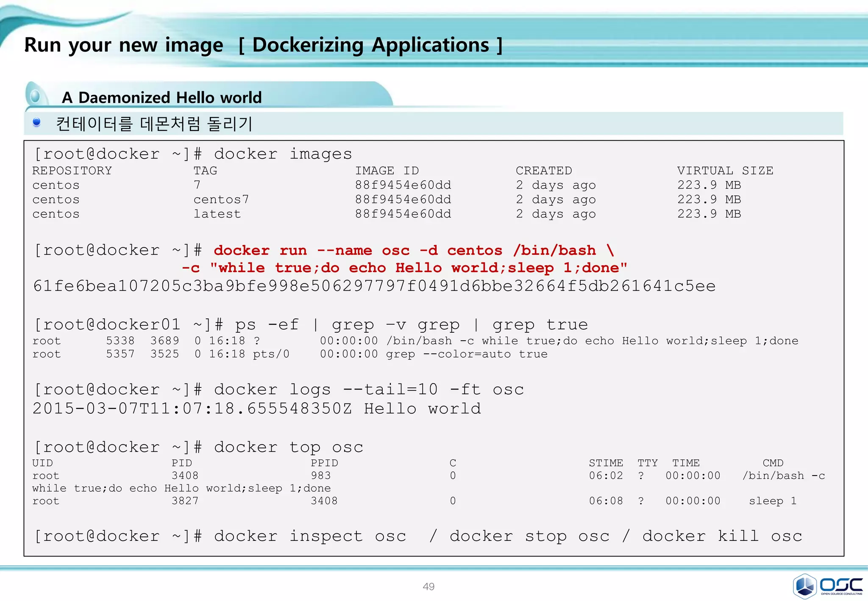The width and height of the screenshot is (868, 601).
Task: Click the Korean subtitle text line
Action: pyautogui.click(x=154, y=124)
